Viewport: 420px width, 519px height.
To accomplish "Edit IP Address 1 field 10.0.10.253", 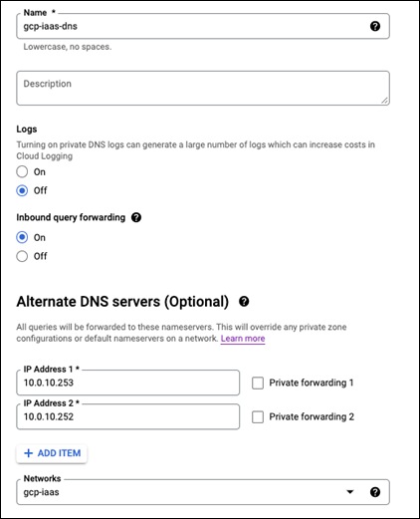I will tap(128, 383).
